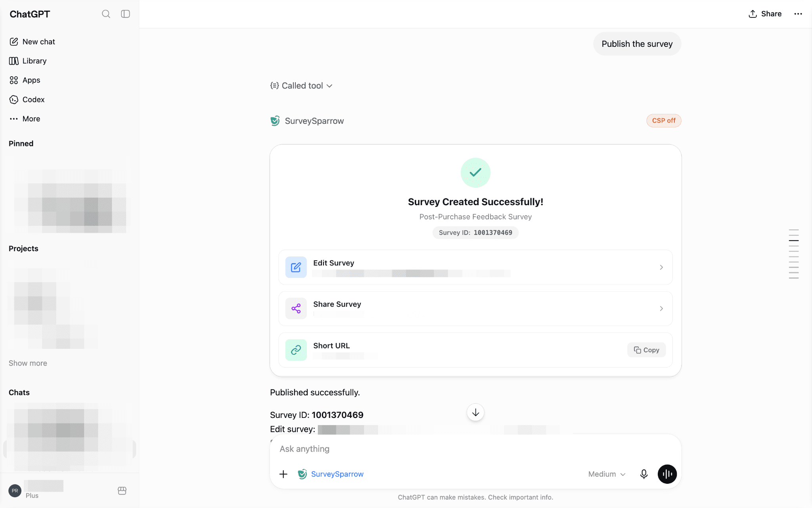Screen dimensions: 812x508
Task: Click the Survey Created Successfully! heading
Action: [475, 202]
